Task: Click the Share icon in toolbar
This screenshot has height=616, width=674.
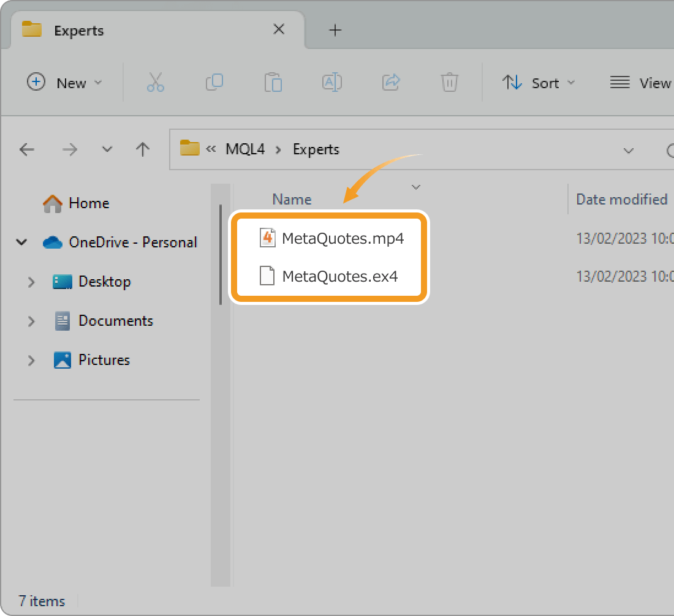Action: (390, 83)
